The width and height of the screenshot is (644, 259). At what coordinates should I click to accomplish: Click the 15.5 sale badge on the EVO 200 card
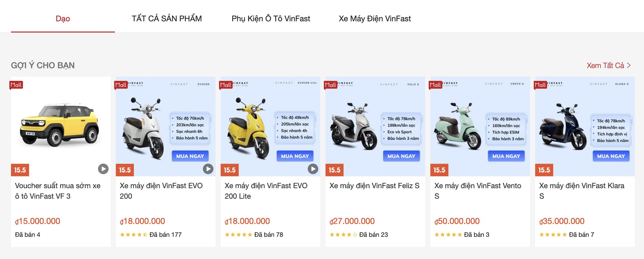(x=125, y=170)
